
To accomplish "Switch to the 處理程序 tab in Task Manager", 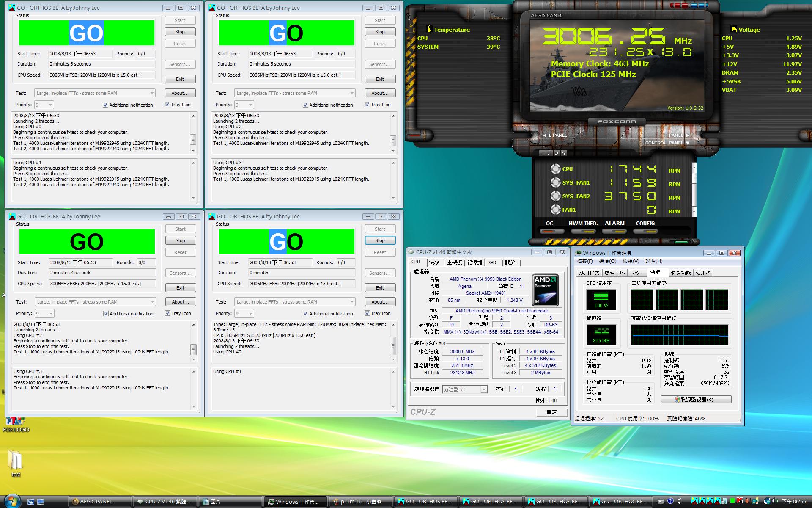I will coord(614,273).
